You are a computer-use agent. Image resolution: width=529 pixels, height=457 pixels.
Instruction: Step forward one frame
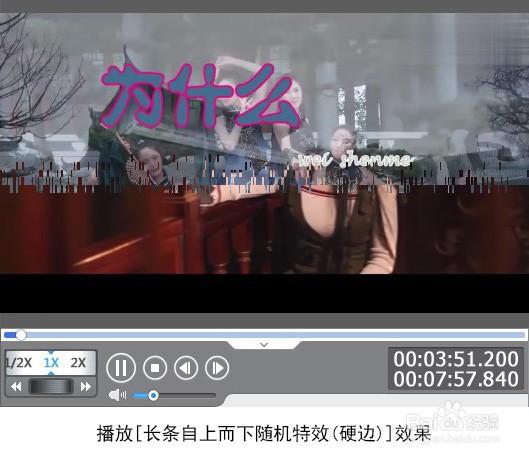217,368
